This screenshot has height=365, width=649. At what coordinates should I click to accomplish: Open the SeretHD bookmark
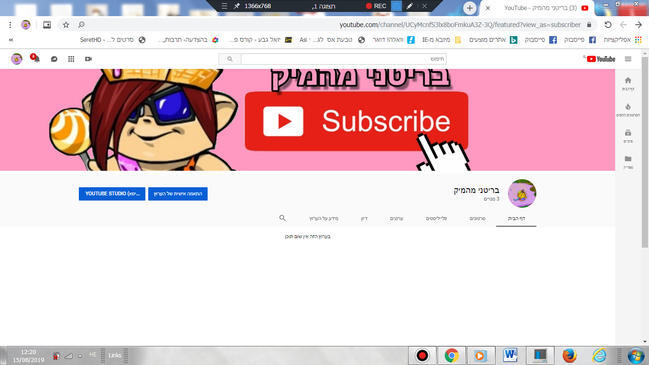pyautogui.click(x=113, y=40)
